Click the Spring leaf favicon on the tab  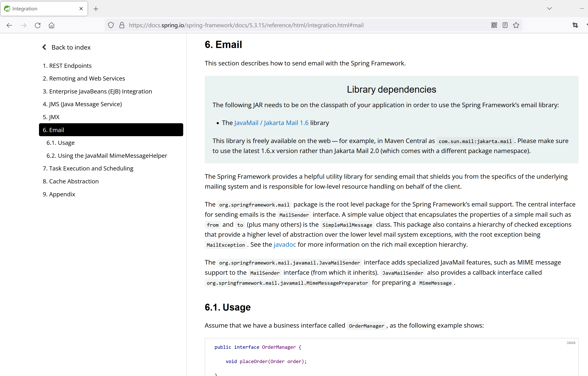[x=7, y=9]
